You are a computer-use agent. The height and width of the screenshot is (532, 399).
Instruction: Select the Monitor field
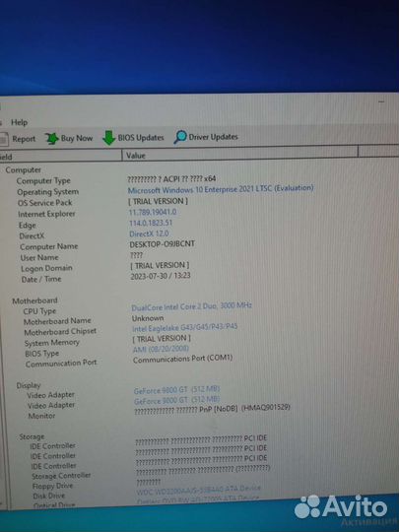click(x=41, y=416)
